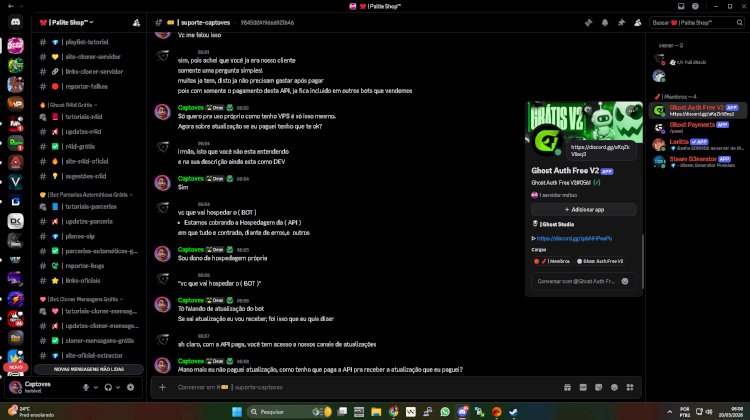Open headphone output options arrow
Viewport: 750px width, 420px height.
coord(118,387)
